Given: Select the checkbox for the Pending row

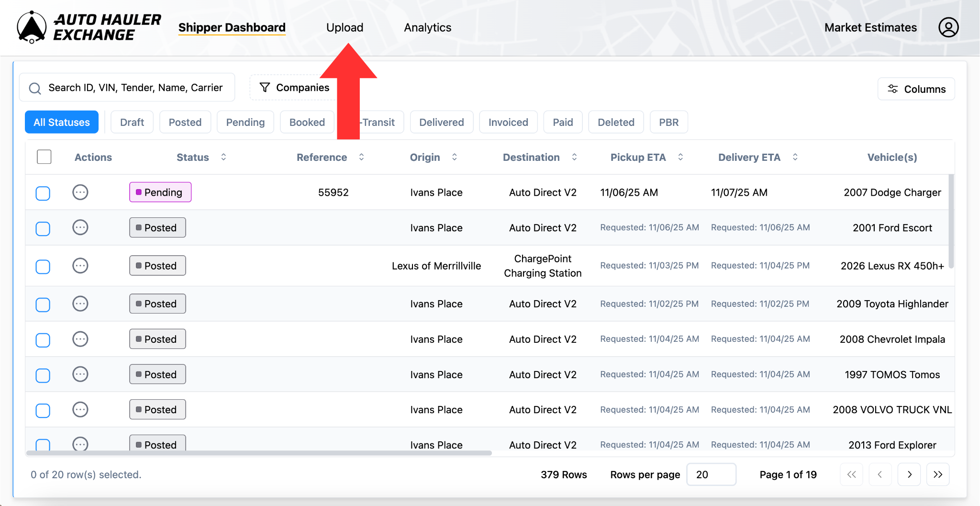Looking at the screenshot, I should pyautogui.click(x=43, y=193).
